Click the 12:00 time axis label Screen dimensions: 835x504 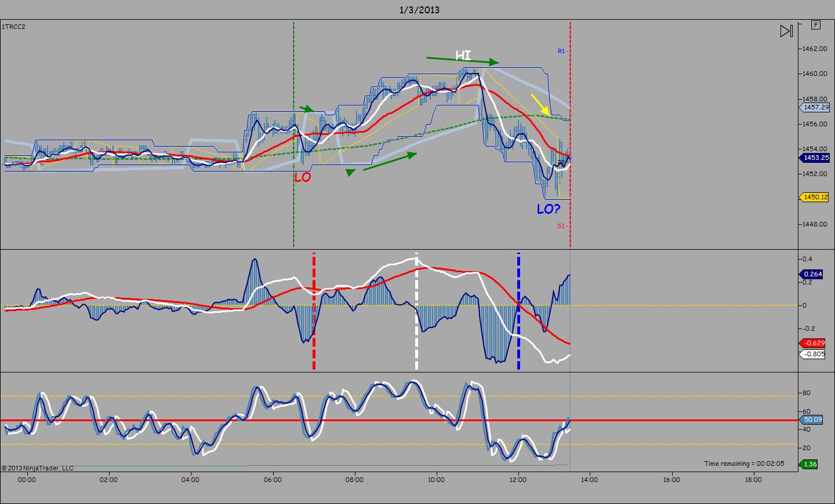(x=518, y=480)
